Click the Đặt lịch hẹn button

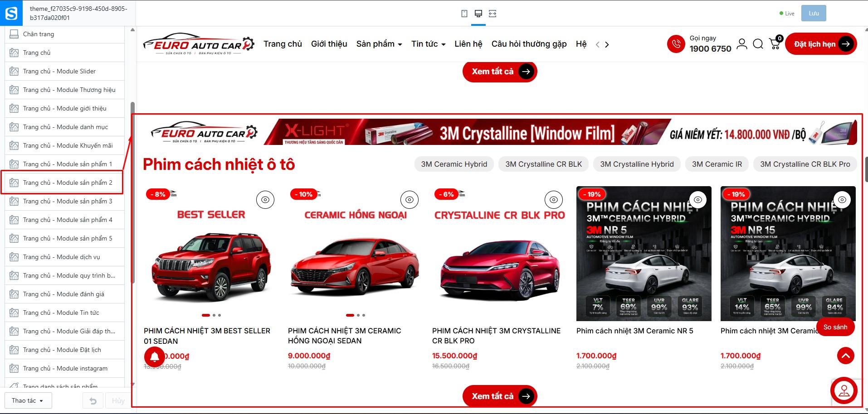tap(821, 44)
